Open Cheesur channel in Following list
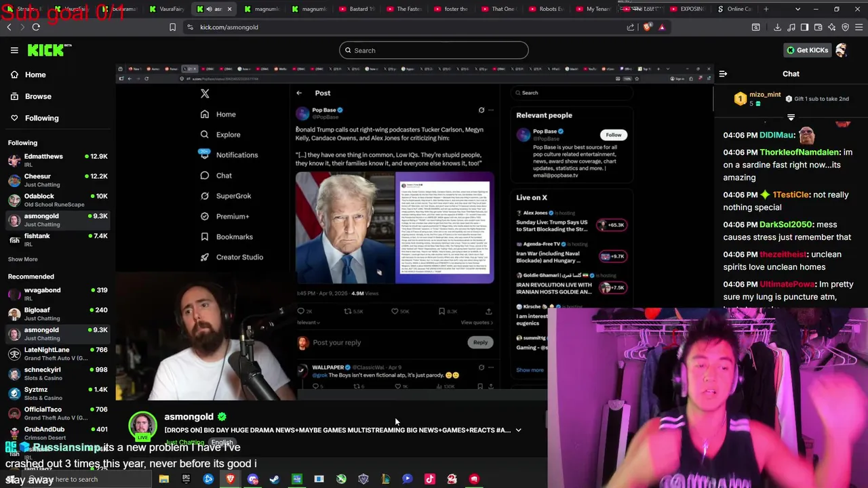The height and width of the screenshot is (488, 868). click(x=58, y=180)
